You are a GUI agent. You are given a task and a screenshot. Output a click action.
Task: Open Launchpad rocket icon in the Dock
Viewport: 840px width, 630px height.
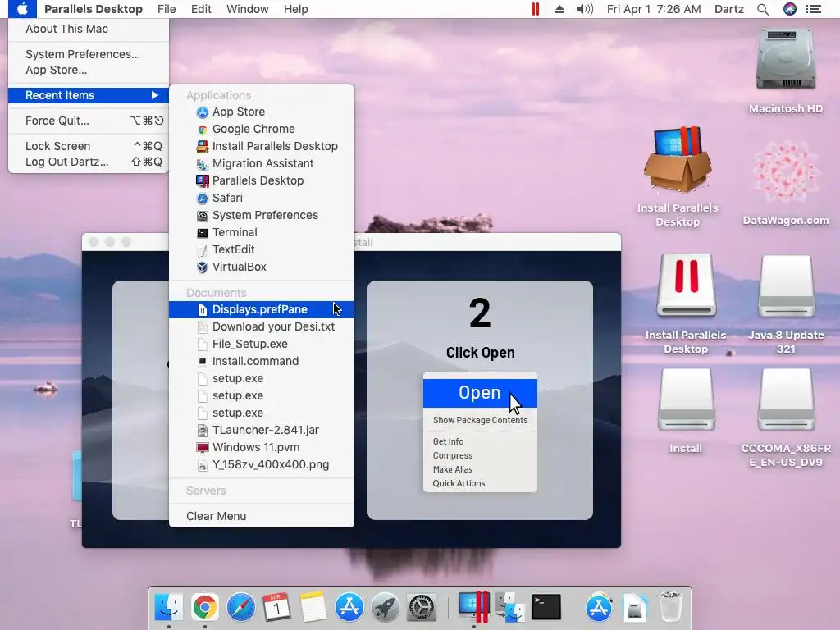(386, 607)
